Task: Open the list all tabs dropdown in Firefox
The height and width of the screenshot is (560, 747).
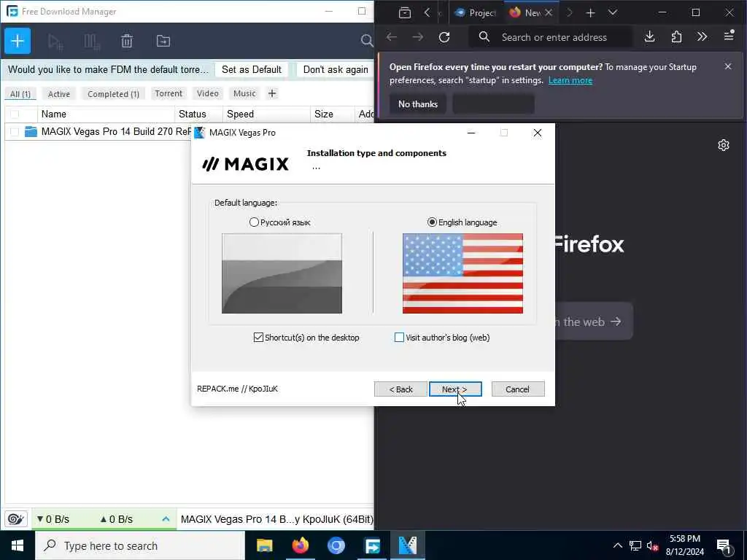Action: click(x=613, y=13)
